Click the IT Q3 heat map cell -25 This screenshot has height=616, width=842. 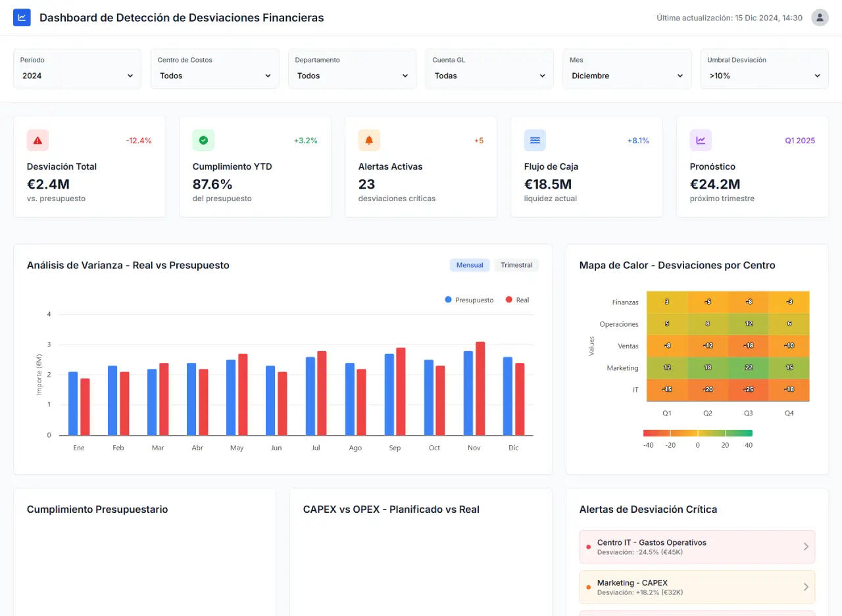(749, 390)
